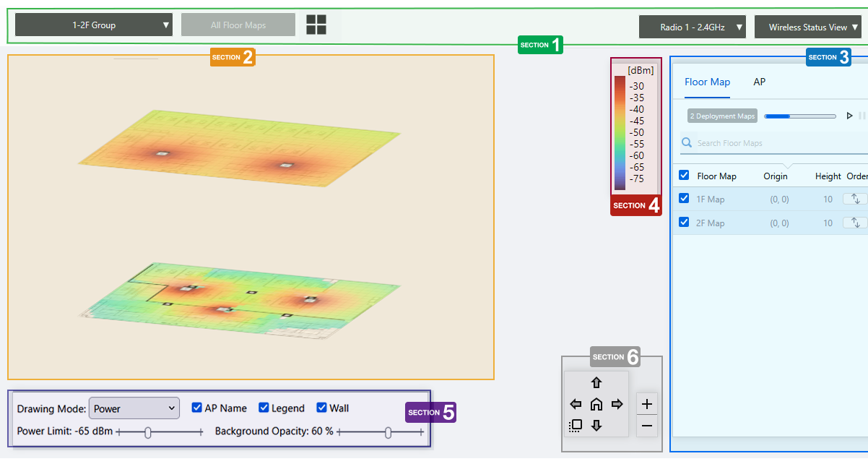Screen dimensions: 868x464
Task: Select the Floor Map tab
Action: coord(707,82)
